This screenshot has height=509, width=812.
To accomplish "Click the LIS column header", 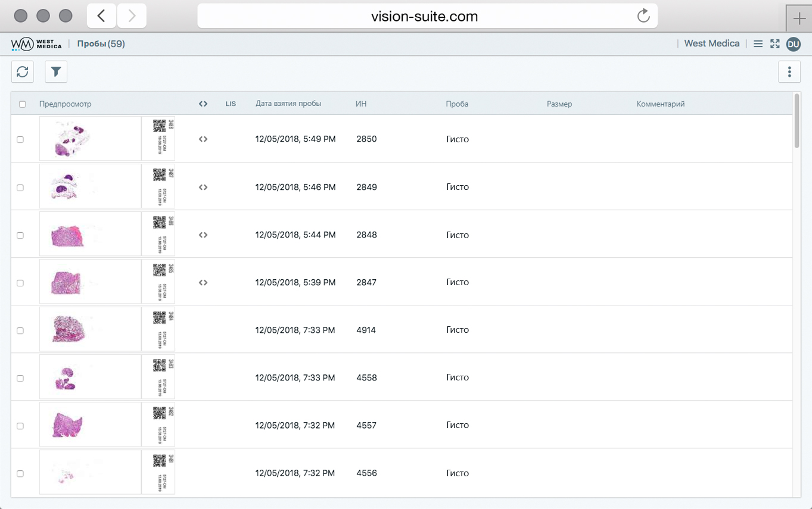I will (231, 104).
